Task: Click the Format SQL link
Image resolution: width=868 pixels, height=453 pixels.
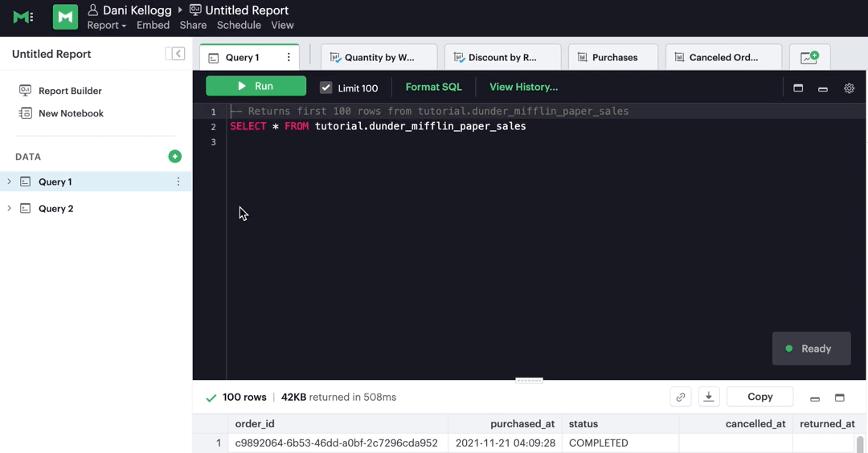Action: click(x=433, y=87)
